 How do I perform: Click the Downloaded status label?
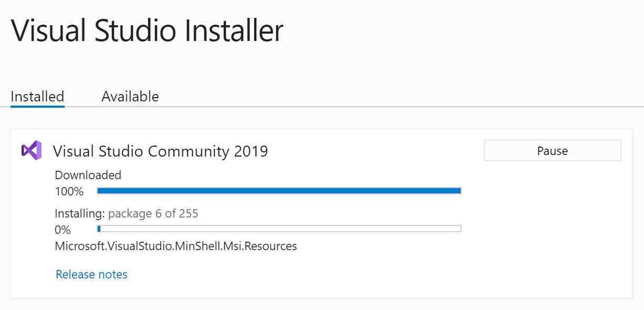click(88, 175)
